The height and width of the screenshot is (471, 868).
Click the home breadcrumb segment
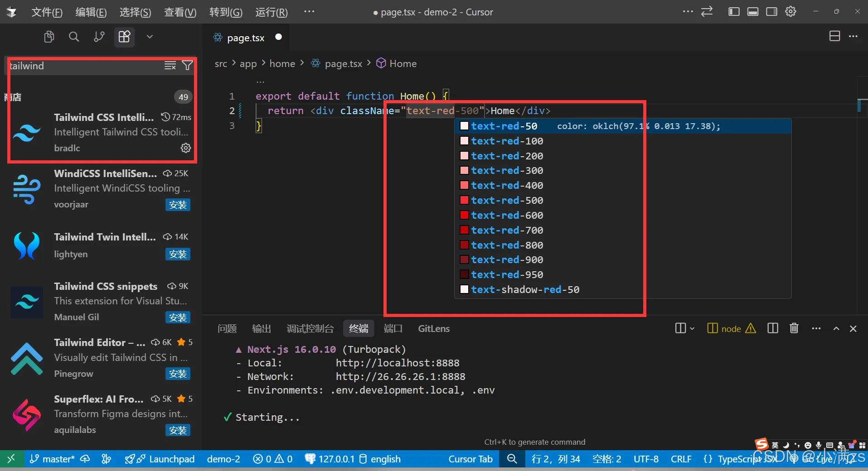(x=282, y=64)
